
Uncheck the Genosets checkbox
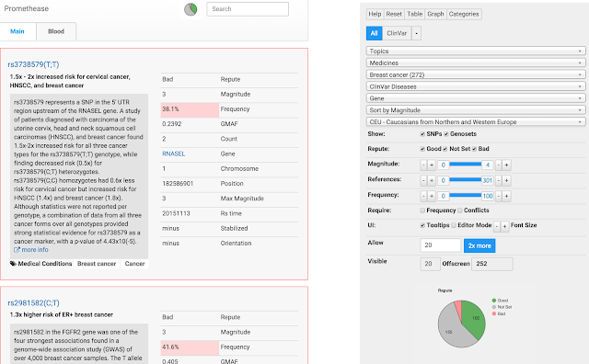[446, 134]
